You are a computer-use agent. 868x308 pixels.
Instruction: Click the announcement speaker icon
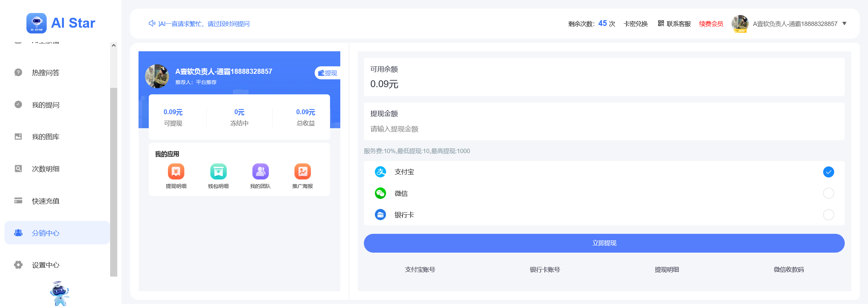[x=152, y=24]
